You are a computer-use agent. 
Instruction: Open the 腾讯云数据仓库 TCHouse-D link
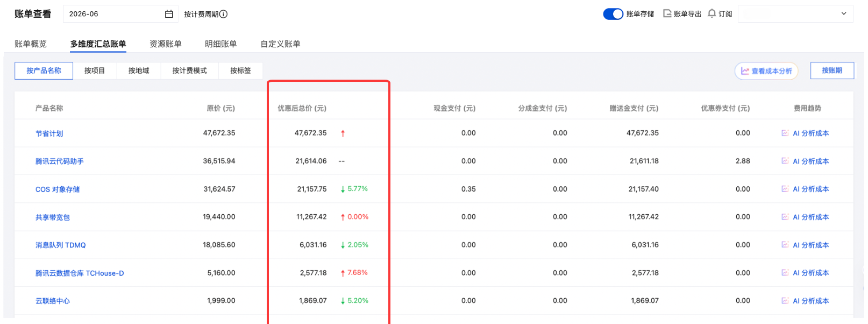80,273
